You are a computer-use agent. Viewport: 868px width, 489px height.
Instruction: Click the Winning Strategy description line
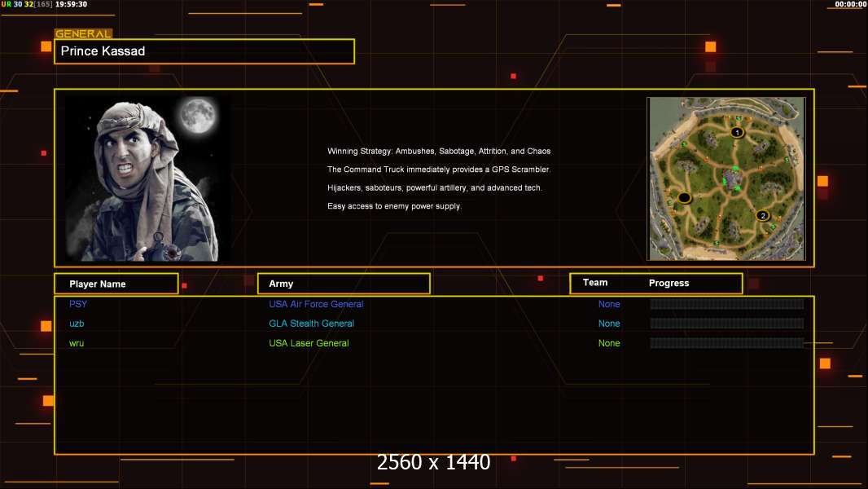pyautogui.click(x=438, y=152)
